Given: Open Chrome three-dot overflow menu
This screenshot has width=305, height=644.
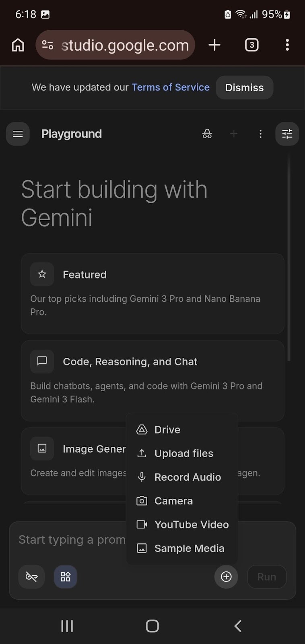Looking at the screenshot, I should point(287,45).
